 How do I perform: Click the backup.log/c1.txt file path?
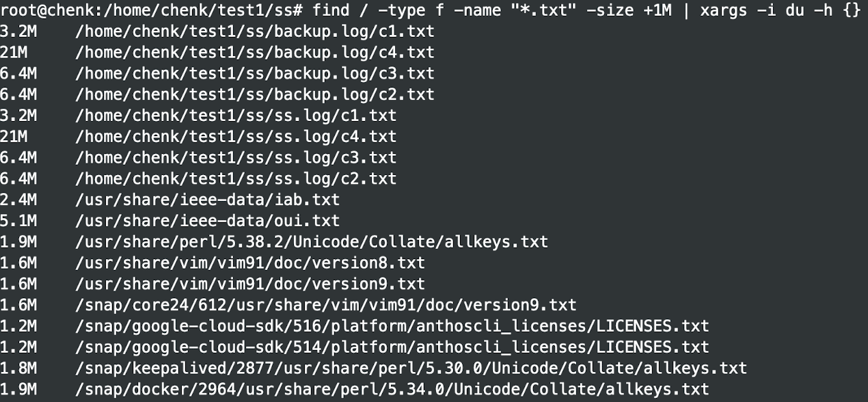pos(255,31)
